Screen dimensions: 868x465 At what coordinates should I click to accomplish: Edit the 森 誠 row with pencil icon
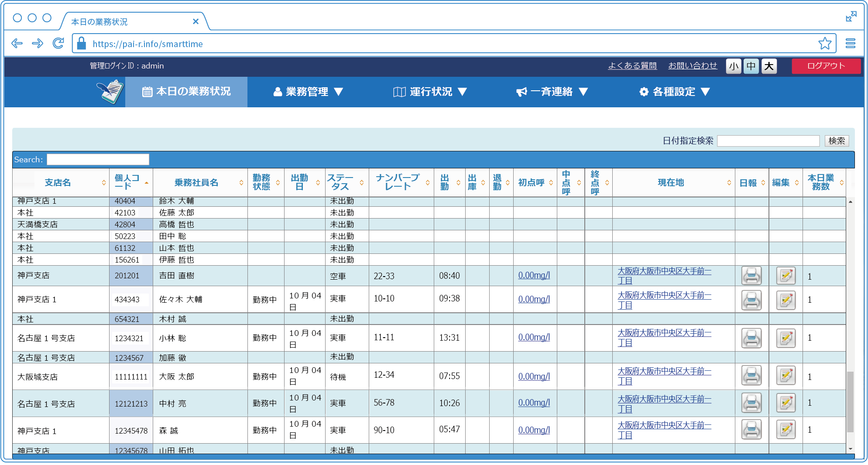point(786,429)
